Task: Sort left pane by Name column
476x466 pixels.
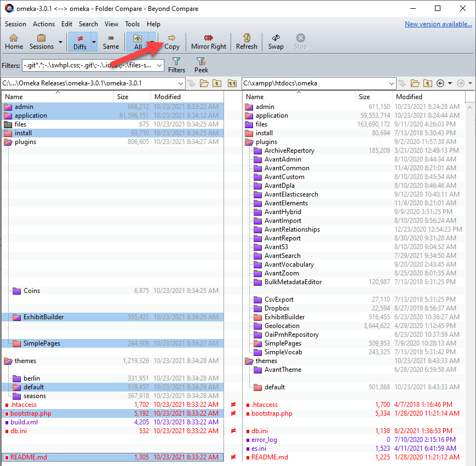Action: [x=58, y=97]
